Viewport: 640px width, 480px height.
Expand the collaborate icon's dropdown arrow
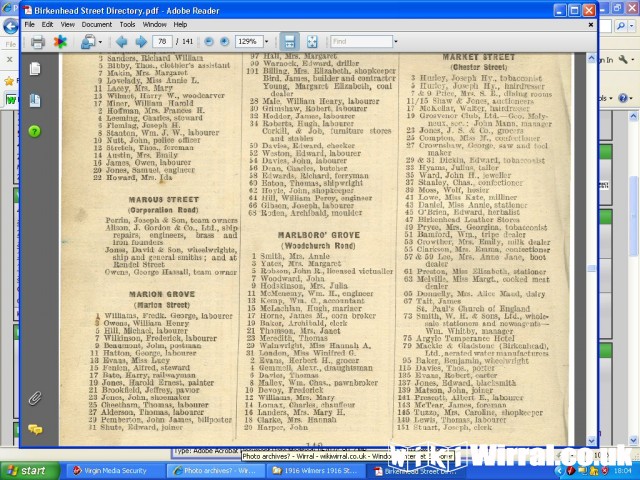coord(100,42)
